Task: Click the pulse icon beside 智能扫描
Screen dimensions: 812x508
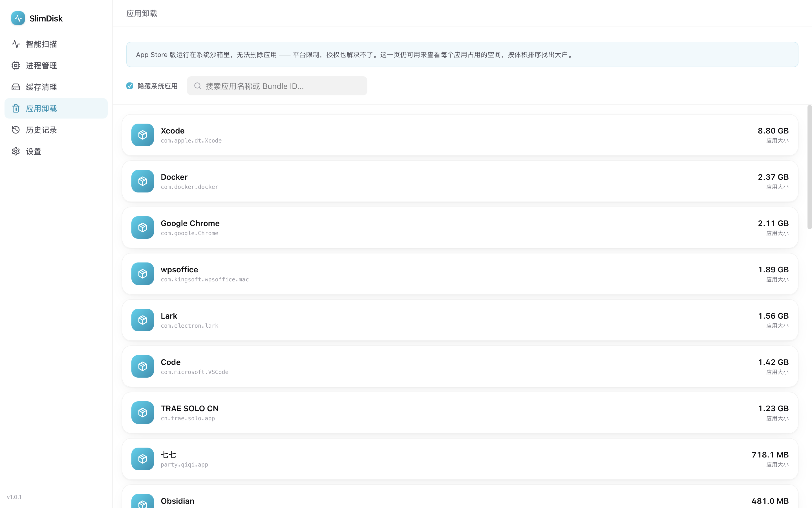Action: pyautogui.click(x=16, y=44)
